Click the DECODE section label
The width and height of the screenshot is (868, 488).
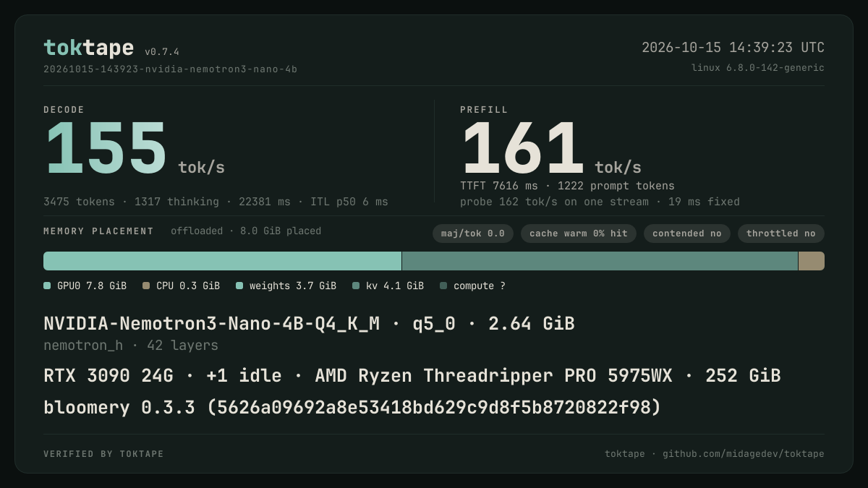pos(64,110)
